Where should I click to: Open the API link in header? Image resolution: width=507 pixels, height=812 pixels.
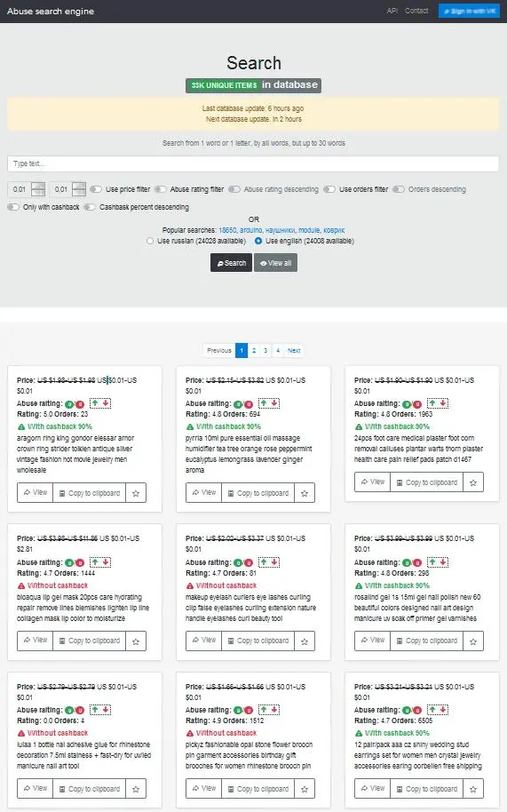click(x=392, y=11)
